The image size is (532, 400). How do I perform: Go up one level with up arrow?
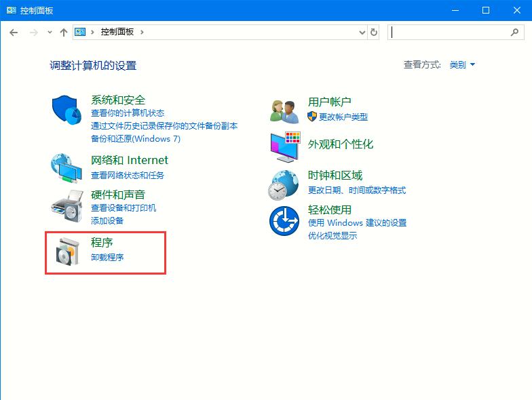[x=64, y=32]
